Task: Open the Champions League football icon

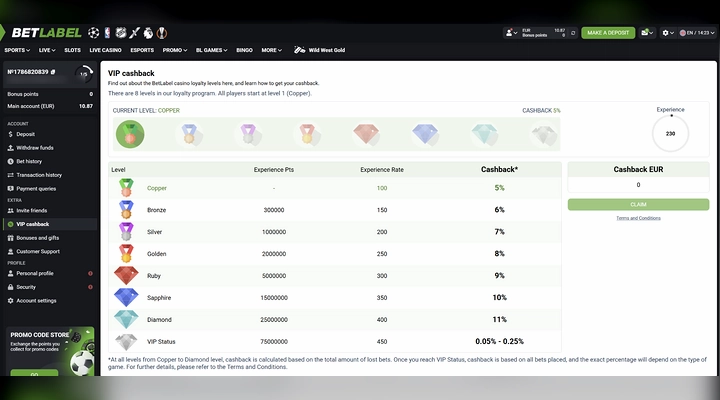Action: click(94, 33)
